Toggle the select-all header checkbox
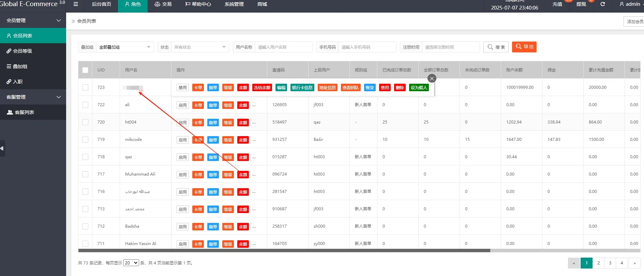644x276 pixels. click(x=85, y=70)
